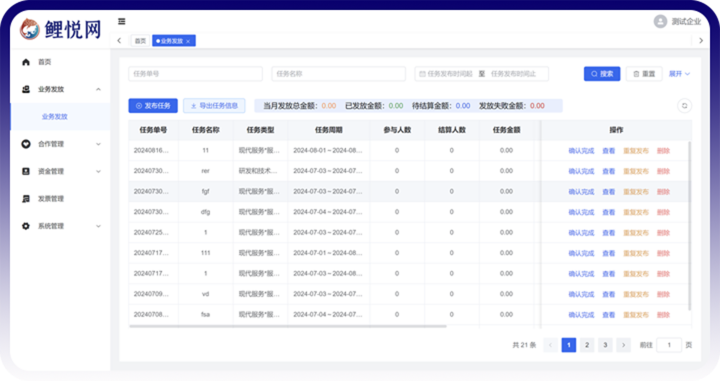Go to page 3
This screenshot has height=381, width=720.
click(x=605, y=345)
